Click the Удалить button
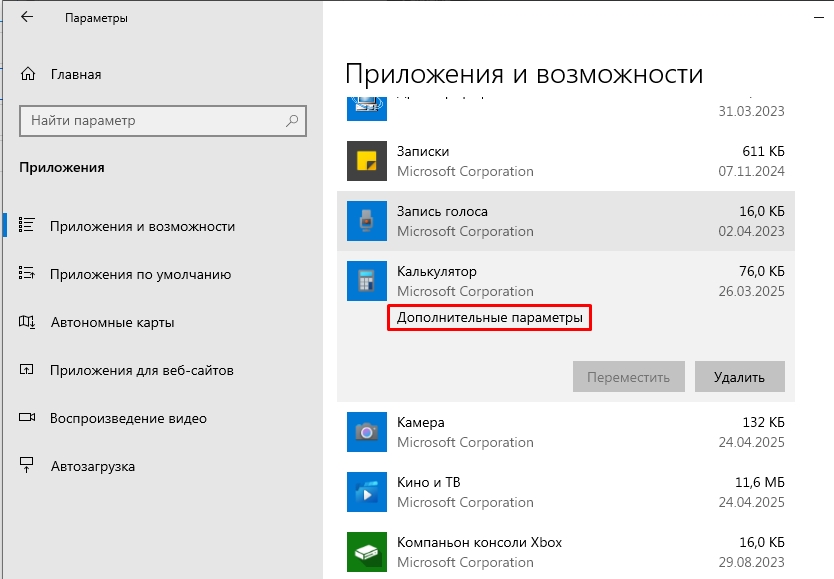834x579 pixels. [739, 377]
